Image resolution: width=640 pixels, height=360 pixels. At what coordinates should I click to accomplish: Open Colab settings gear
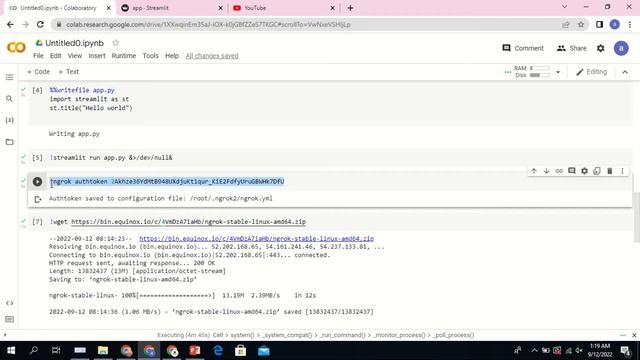[x=600, y=48]
